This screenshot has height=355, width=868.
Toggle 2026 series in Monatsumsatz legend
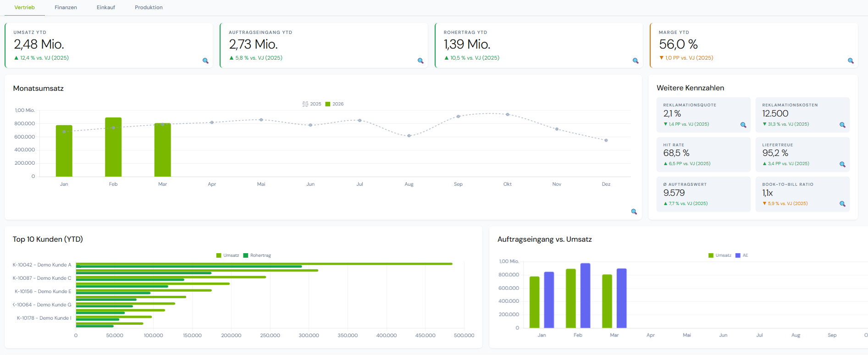point(334,104)
